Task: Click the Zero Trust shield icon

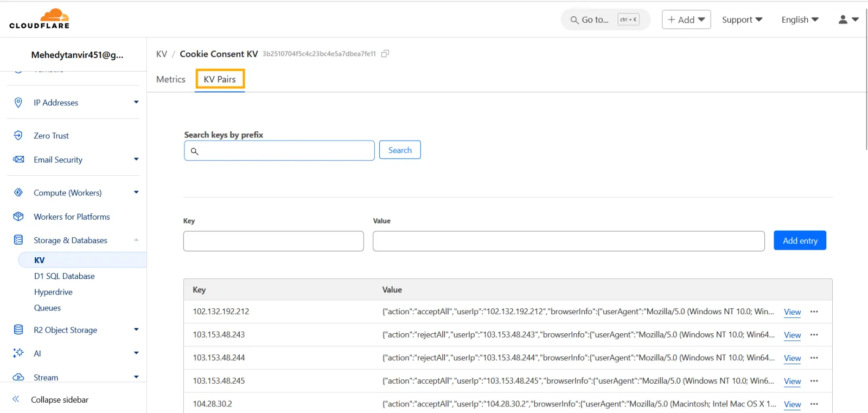Action: pos(18,136)
